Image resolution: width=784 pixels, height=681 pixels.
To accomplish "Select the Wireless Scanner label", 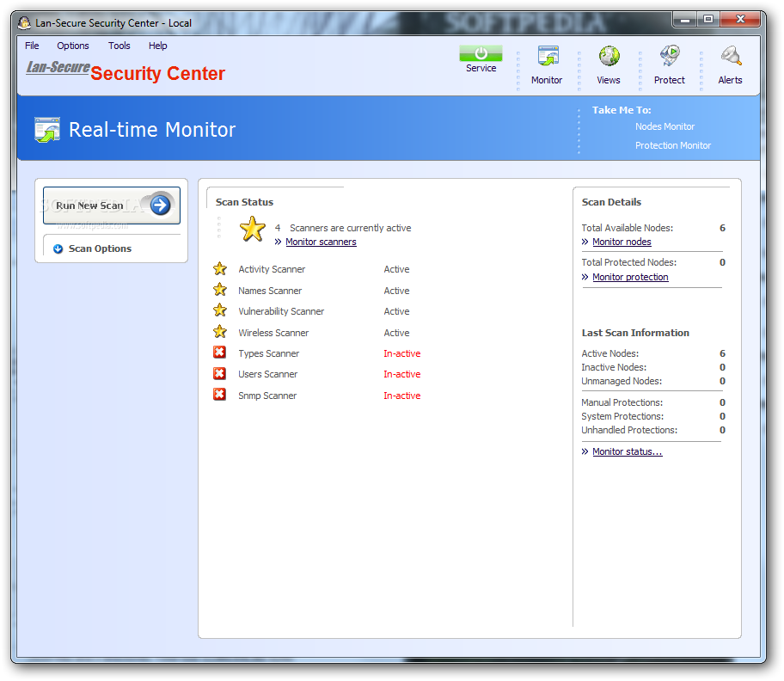I will coord(273,333).
